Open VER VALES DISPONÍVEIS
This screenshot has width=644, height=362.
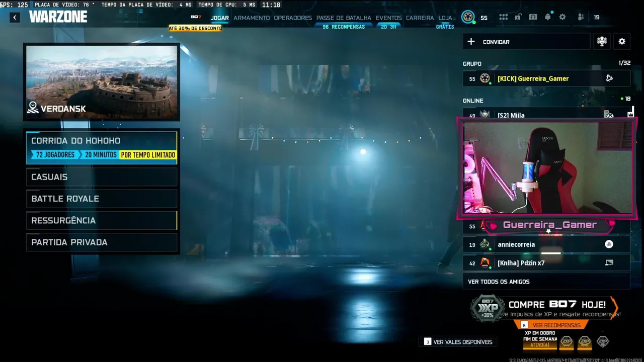point(458,342)
